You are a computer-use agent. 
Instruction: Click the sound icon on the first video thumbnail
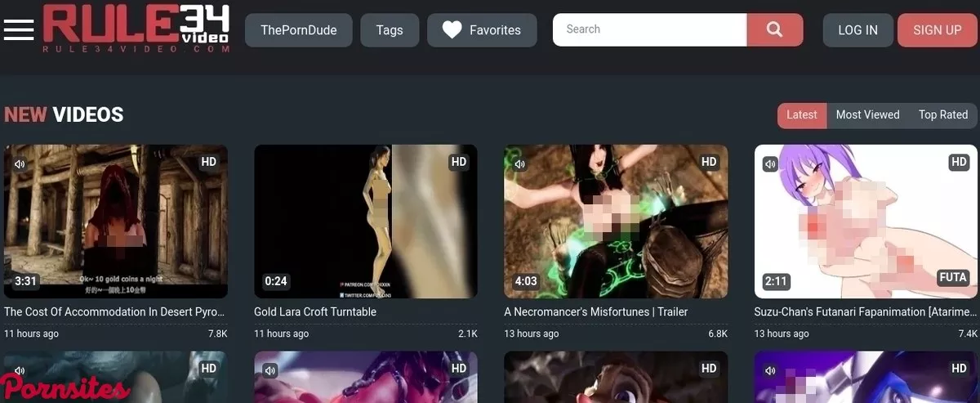(19, 163)
